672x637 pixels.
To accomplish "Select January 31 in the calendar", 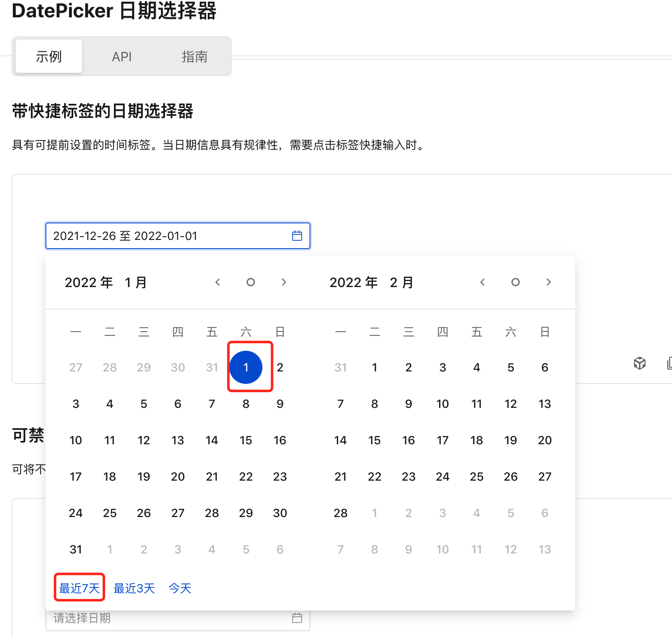I will point(76,549).
